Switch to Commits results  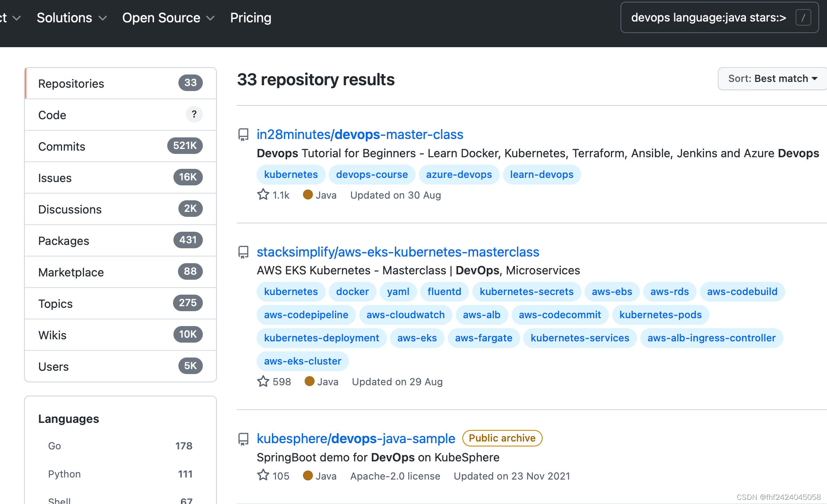(x=120, y=146)
